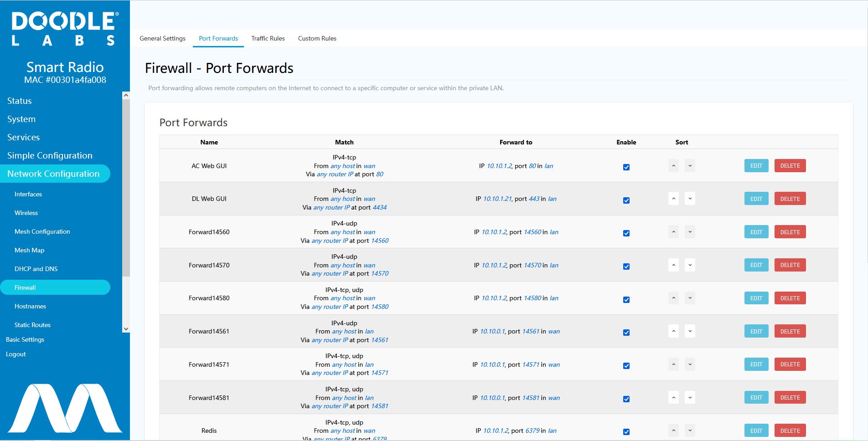This screenshot has width=868, height=441.
Task: Move Forward14580 rule down
Action: 690,298
